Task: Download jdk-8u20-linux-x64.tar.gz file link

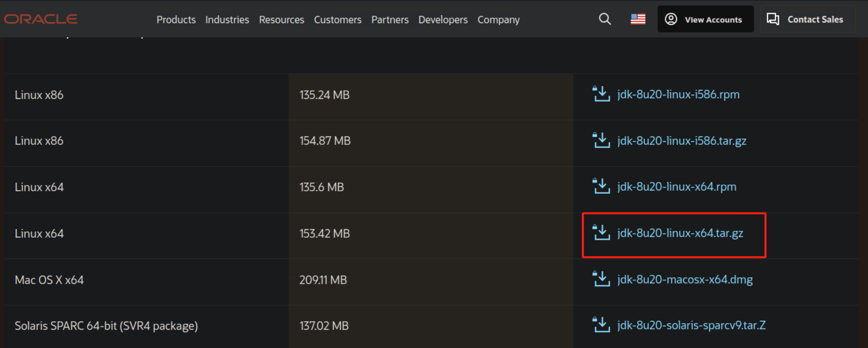Action: (680, 233)
